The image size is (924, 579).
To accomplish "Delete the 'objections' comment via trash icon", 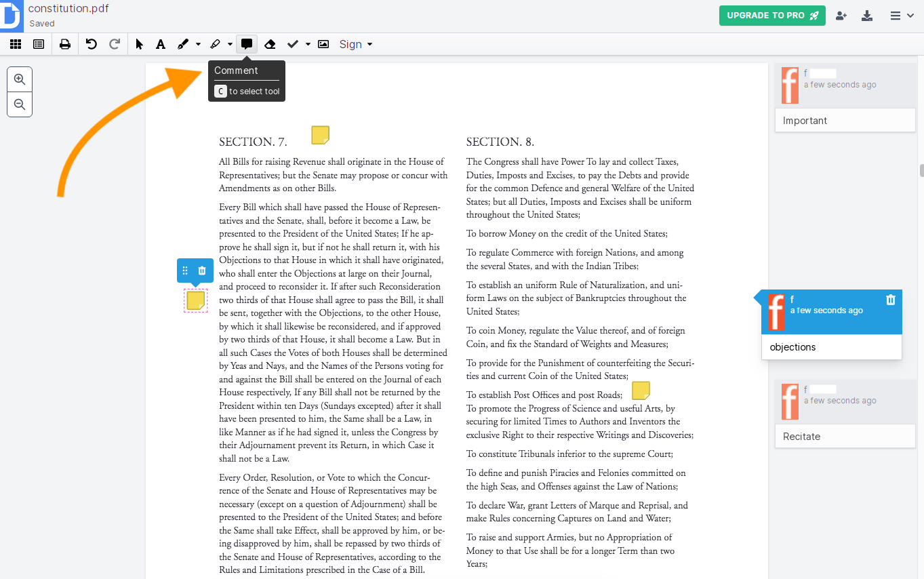I will (891, 299).
